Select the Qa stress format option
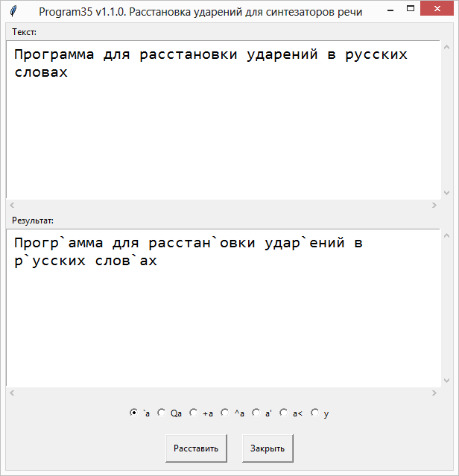The width and height of the screenshot is (459, 476). (162, 413)
